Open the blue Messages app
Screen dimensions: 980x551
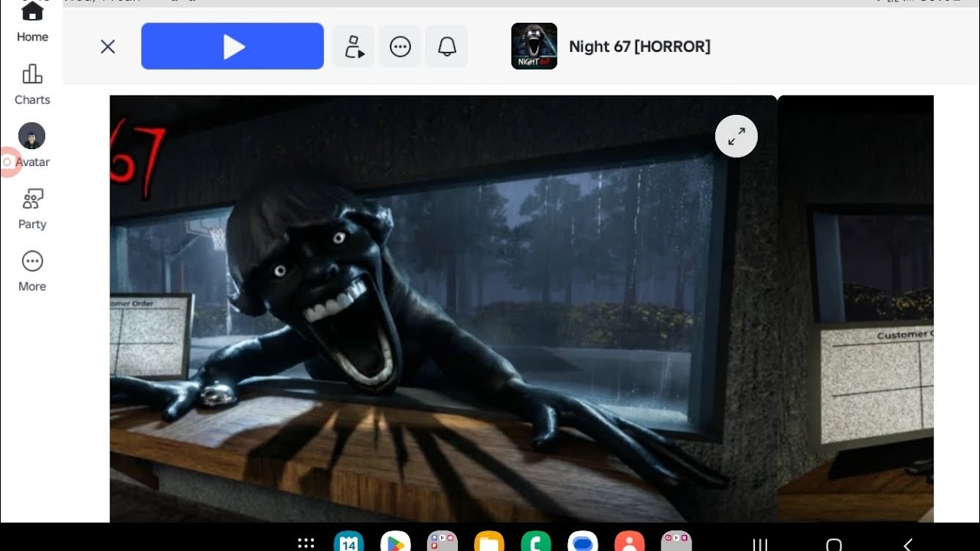pos(583,542)
